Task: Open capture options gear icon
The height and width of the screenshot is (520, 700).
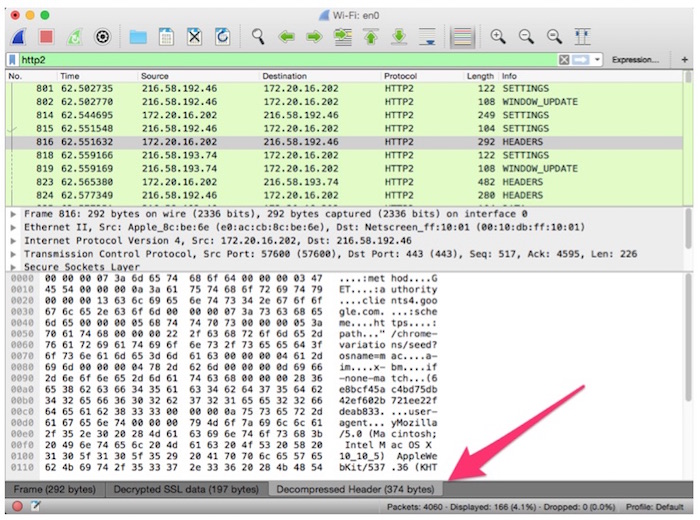Action: coord(103,37)
